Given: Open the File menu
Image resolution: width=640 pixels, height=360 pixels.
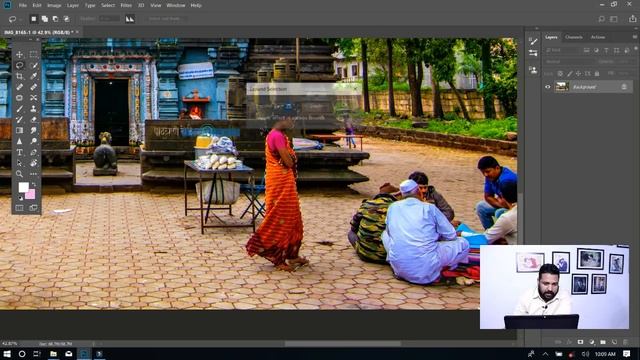Looking at the screenshot, I should (22, 5).
